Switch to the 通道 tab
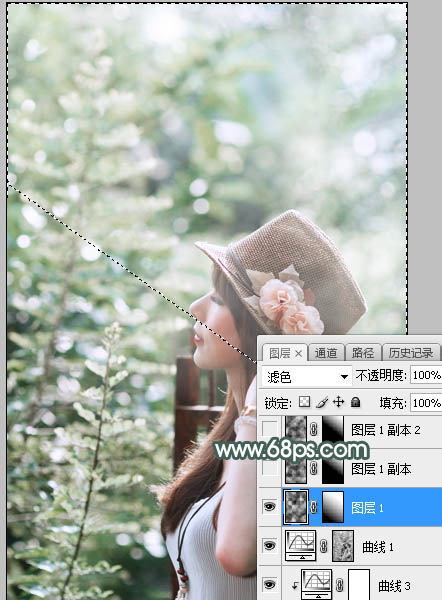 pos(326,353)
